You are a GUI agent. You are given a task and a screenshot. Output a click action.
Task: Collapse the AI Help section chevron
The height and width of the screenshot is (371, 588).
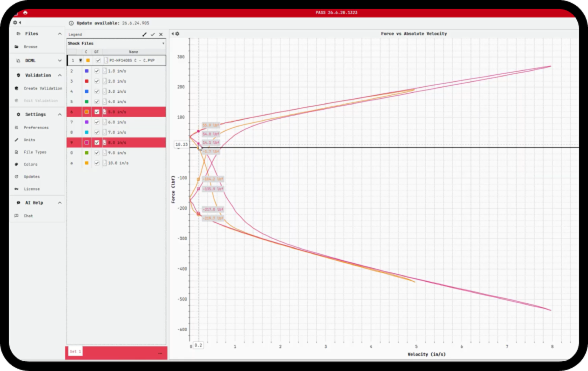coord(60,203)
